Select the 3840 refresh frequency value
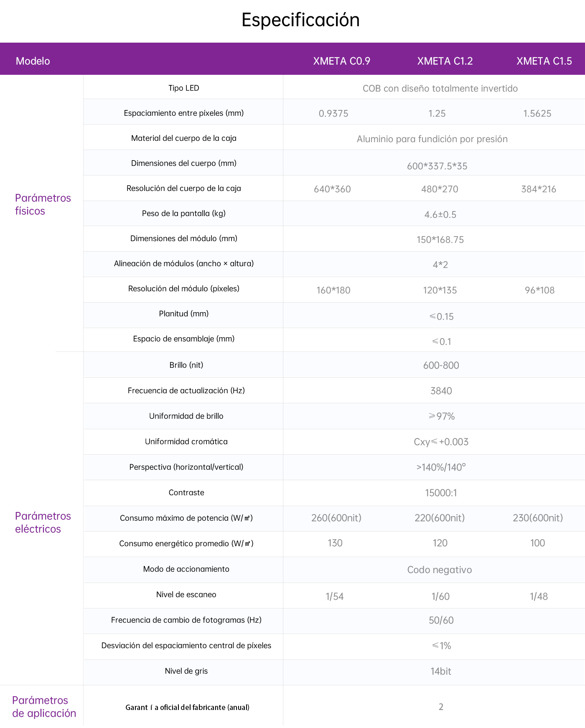 pyautogui.click(x=441, y=391)
